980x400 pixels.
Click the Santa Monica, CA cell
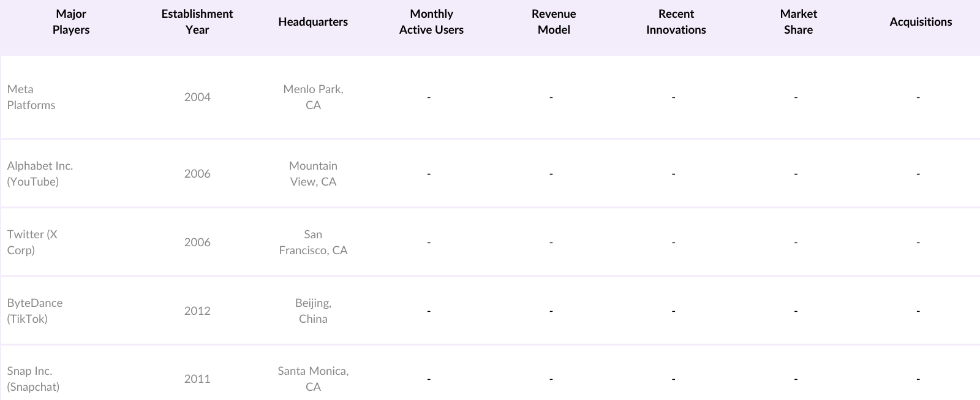pyautogui.click(x=313, y=379)
